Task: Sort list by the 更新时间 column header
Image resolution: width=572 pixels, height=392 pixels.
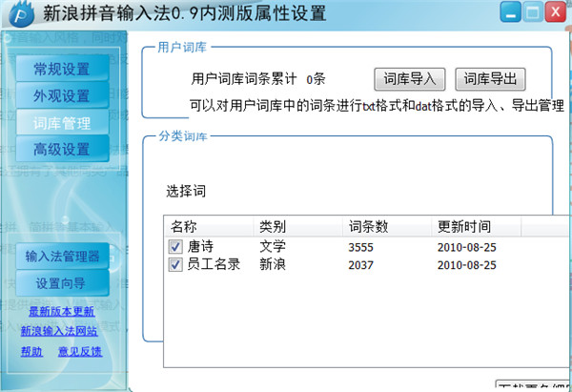Action: click(463, 226)
